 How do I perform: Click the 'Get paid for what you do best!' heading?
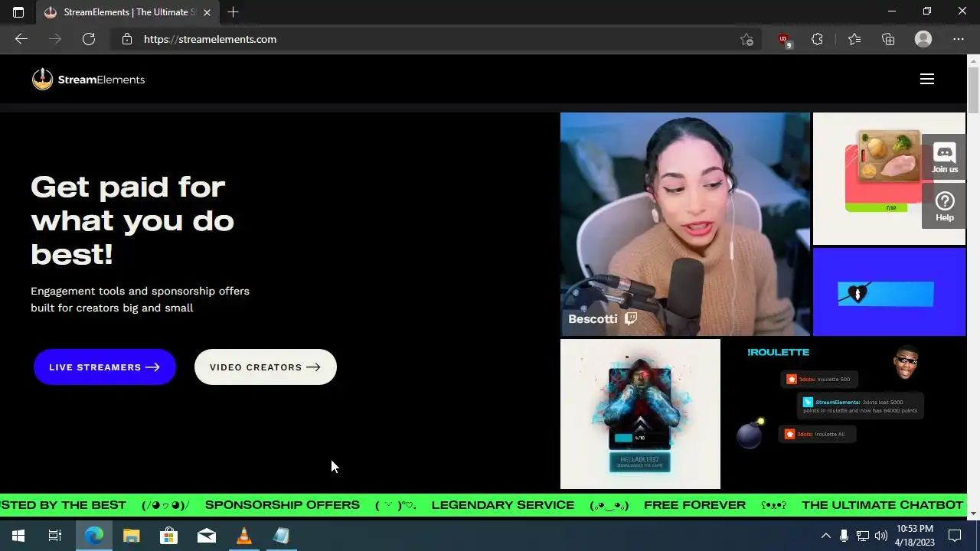pyautogui.click(x=132, y=220)
